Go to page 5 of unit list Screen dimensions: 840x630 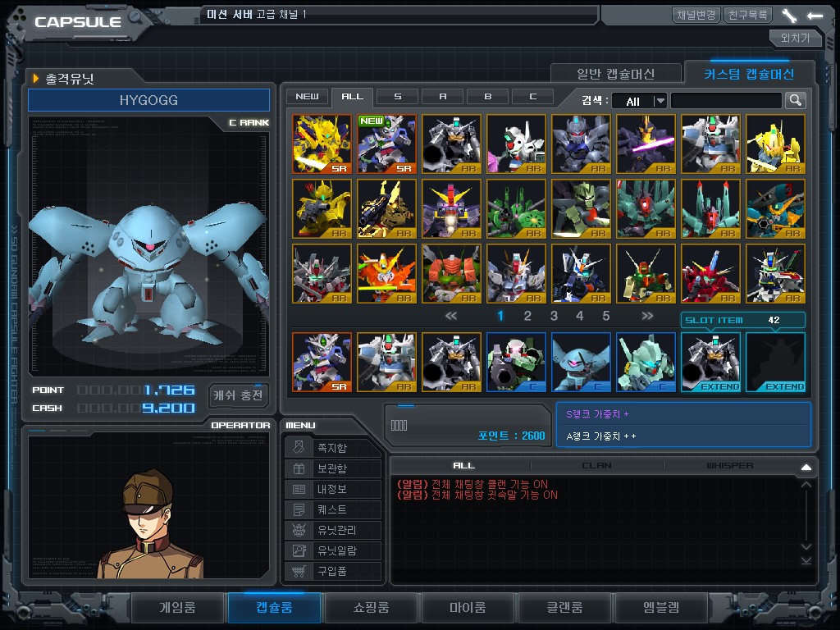606,316
